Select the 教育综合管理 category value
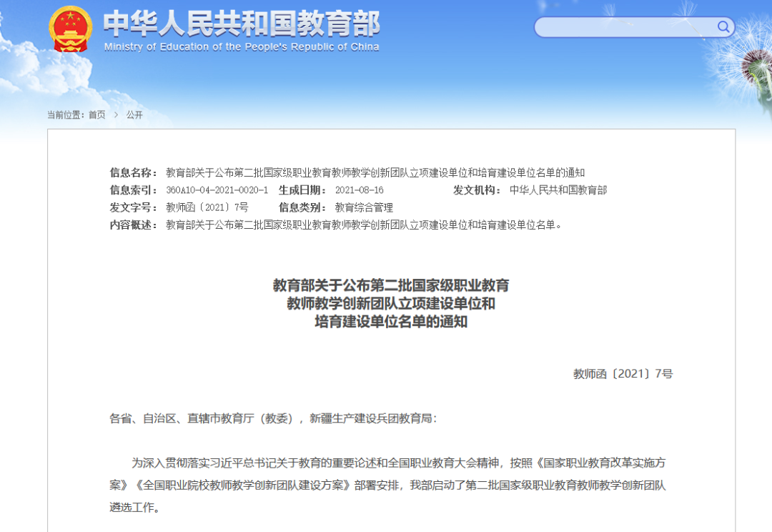This screenshot has height=532, width=772. pos(364,207)
